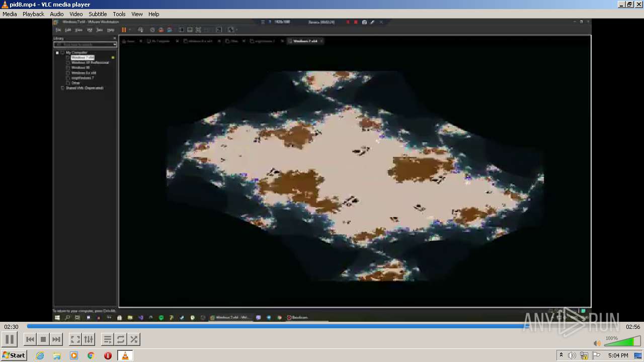
Task: Stop video playback
Action: pos(43,339)
